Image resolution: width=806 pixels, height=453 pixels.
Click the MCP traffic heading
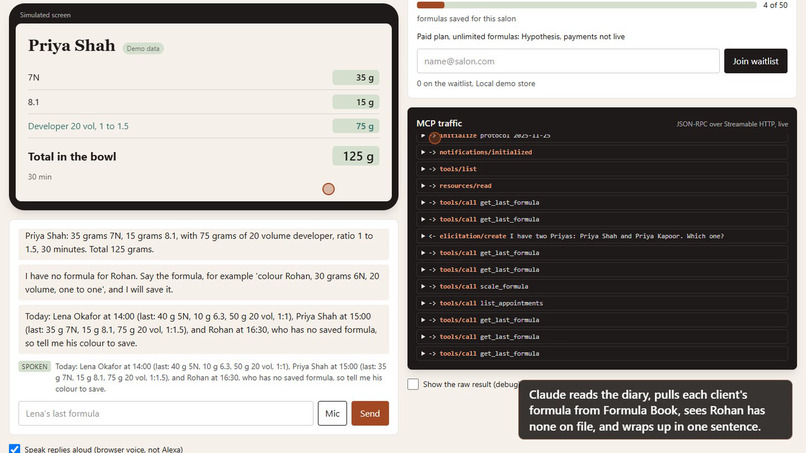click(439, 123)
